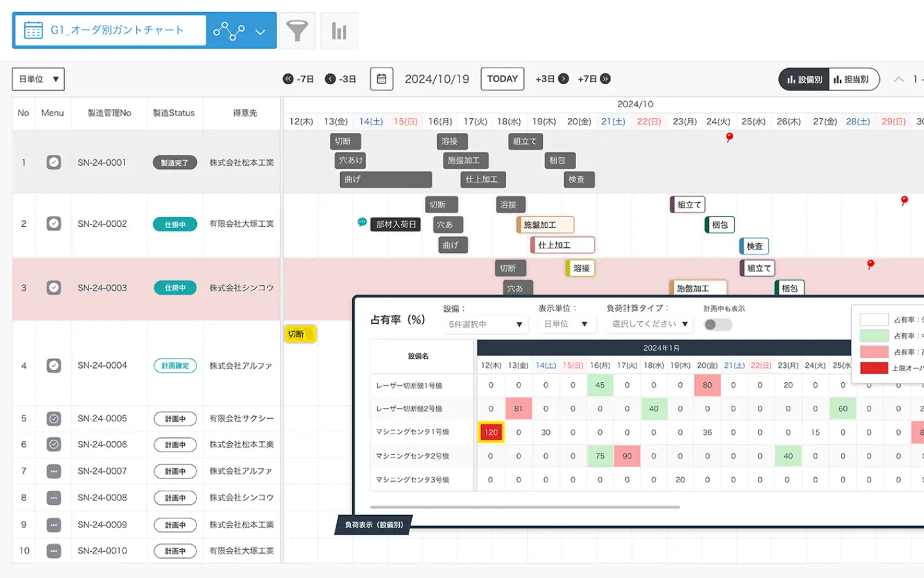Click the funnel filter icon
This screenshot has height=578, width=924.
tap(296, 30)
